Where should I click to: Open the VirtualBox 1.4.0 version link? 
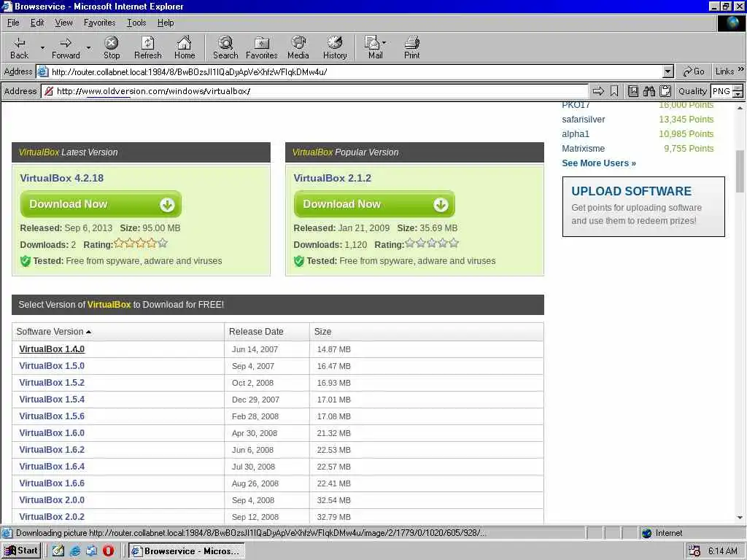coord(52,349)
